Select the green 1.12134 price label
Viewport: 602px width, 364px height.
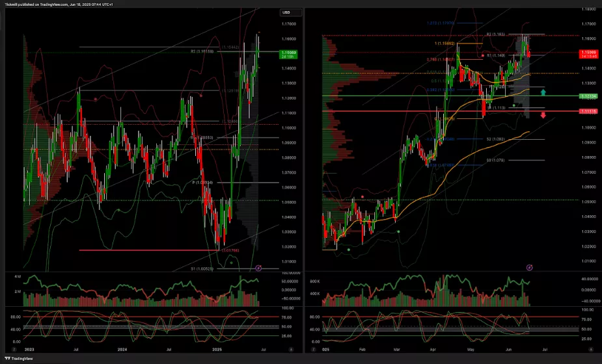[587, 96]
